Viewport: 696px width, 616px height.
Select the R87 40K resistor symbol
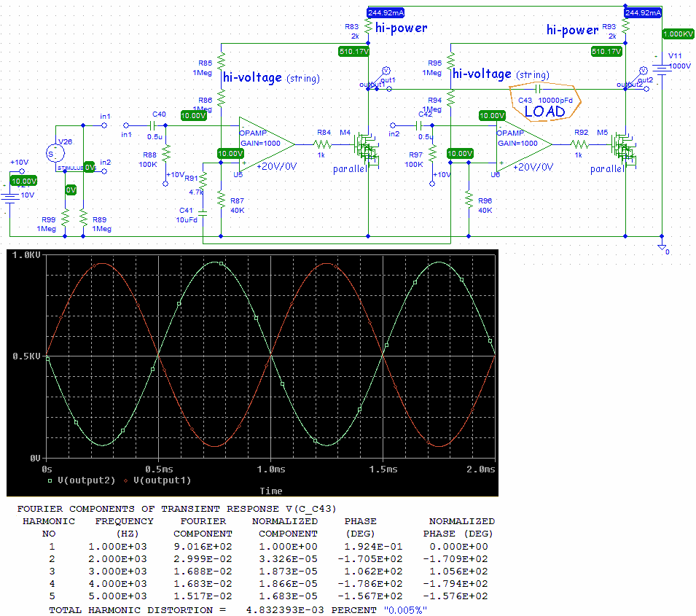click(x=221, y=198)
